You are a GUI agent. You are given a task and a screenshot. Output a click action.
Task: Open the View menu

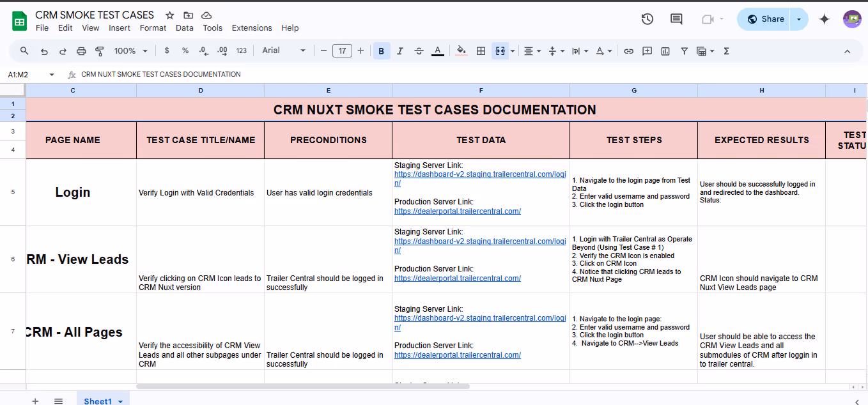[x=91, y=28]
